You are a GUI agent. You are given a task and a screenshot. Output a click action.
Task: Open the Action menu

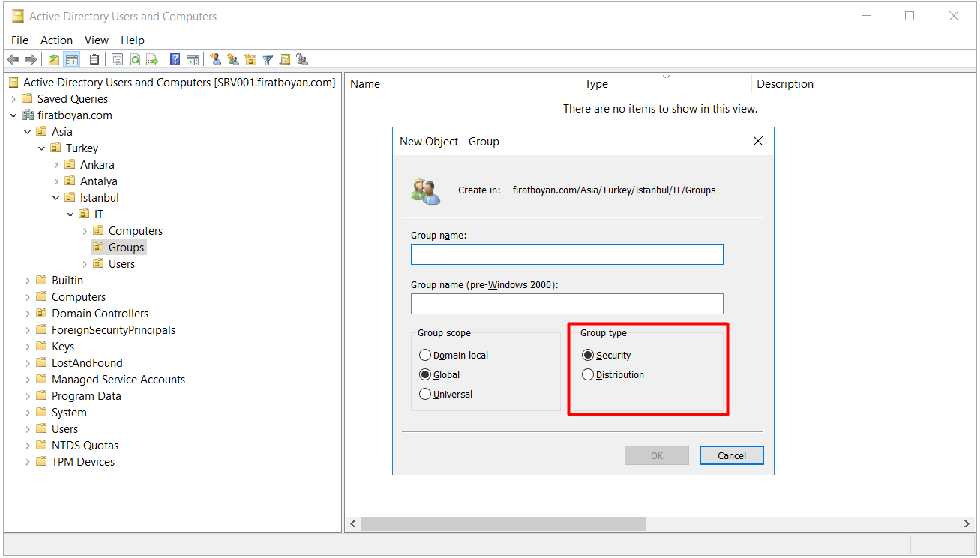tap(56, 40)
